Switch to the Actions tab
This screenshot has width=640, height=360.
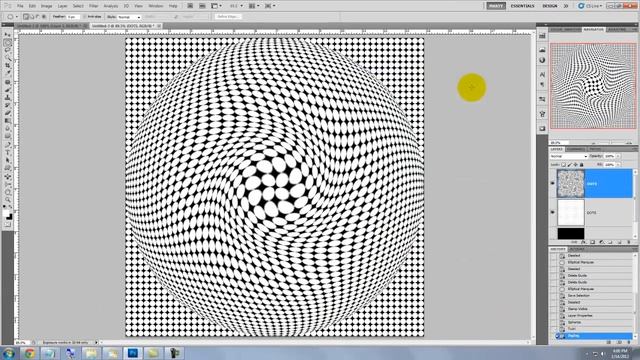(576, 249)
